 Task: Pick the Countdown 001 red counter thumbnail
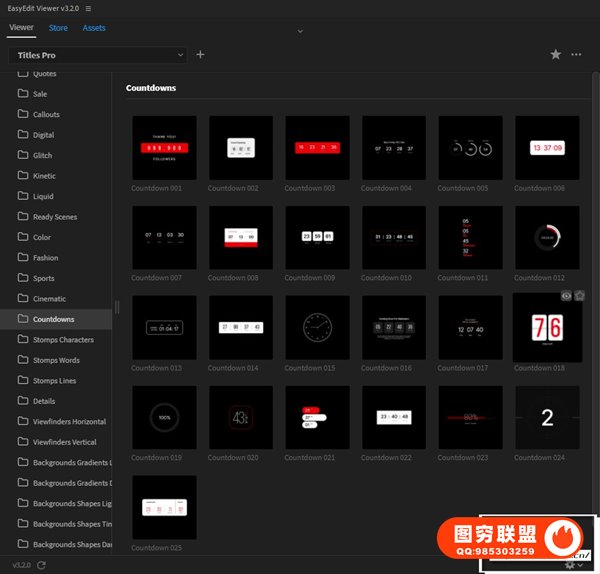[x=164, y=148]
